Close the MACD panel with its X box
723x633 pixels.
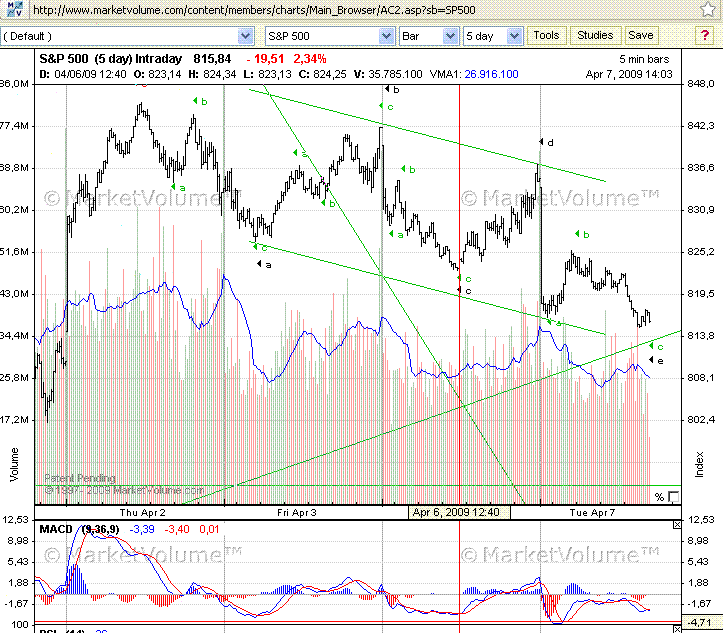point(677,525)
